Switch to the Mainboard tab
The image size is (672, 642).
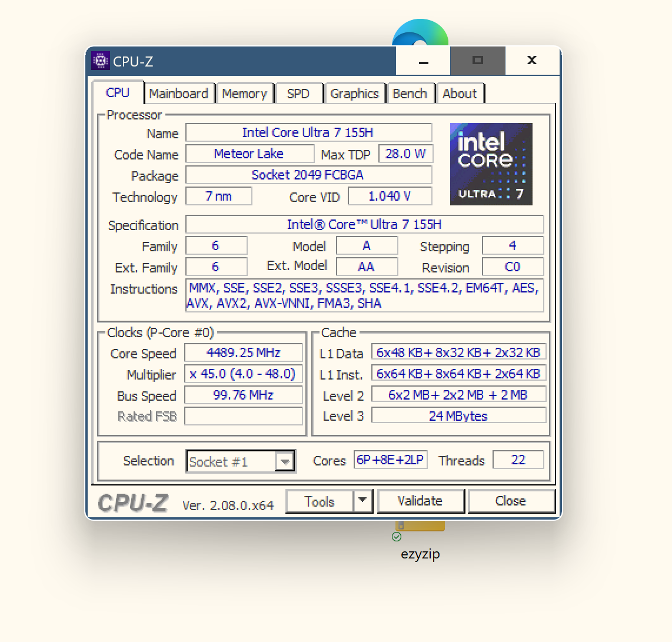click(179, 94)
